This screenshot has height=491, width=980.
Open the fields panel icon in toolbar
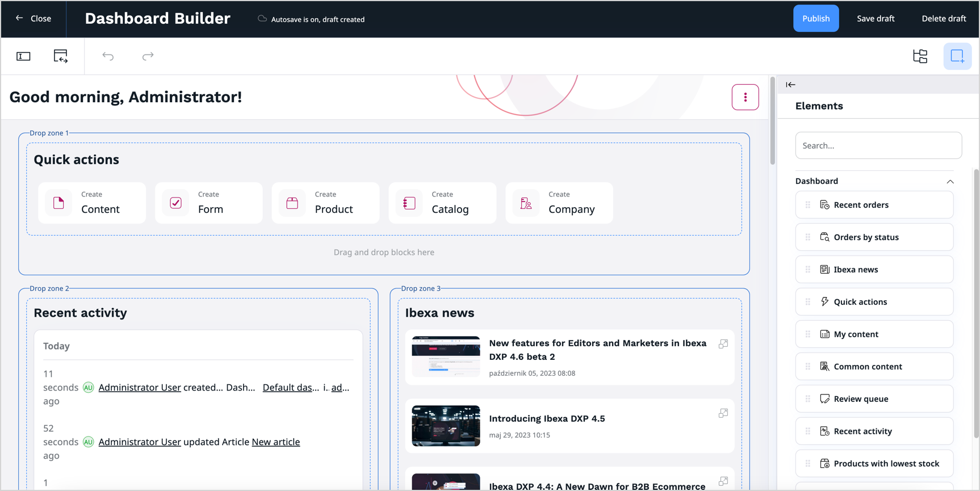(23, 56)
